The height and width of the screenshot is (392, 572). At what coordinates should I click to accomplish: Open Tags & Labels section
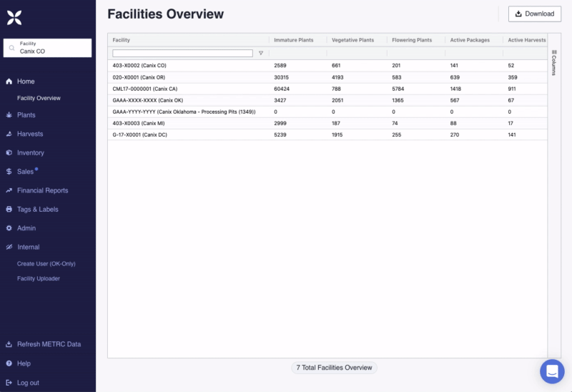point(38,210)
